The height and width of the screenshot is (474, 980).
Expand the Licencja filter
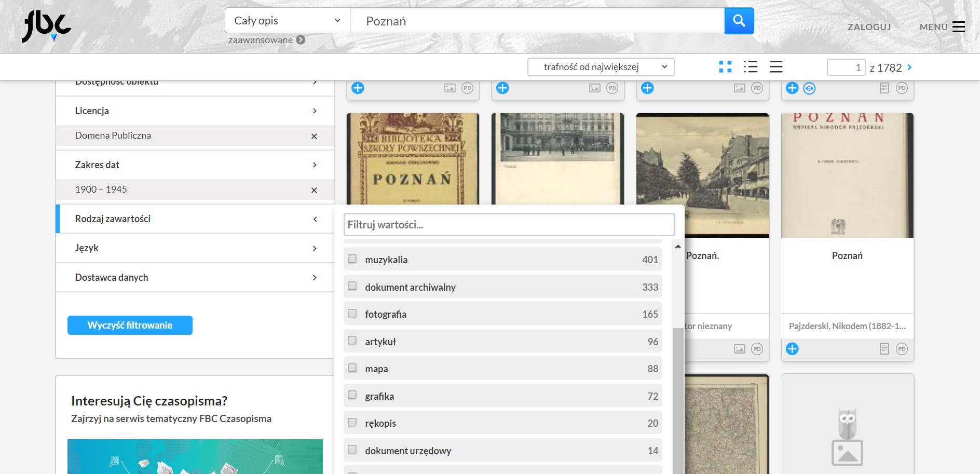(x=195, y=111)
